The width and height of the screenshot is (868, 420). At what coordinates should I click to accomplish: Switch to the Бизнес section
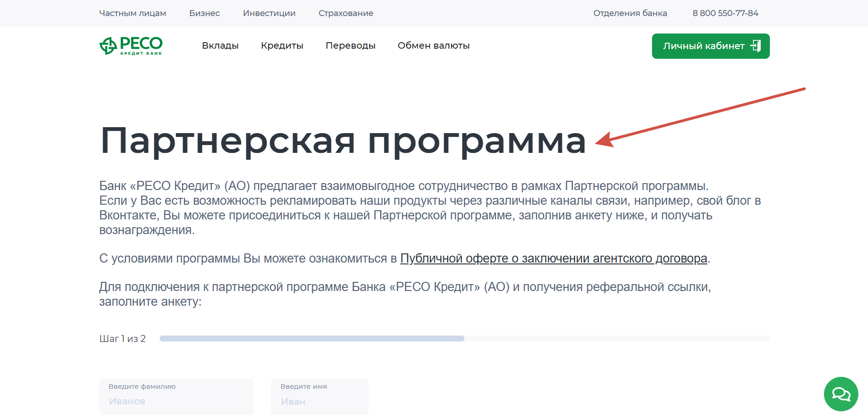[205, 13]
